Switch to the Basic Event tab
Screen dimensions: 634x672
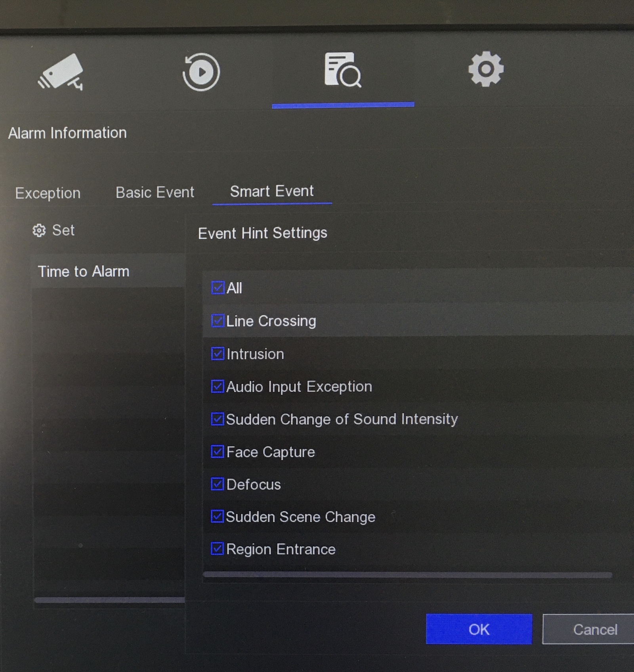click(x=155, y=192)
